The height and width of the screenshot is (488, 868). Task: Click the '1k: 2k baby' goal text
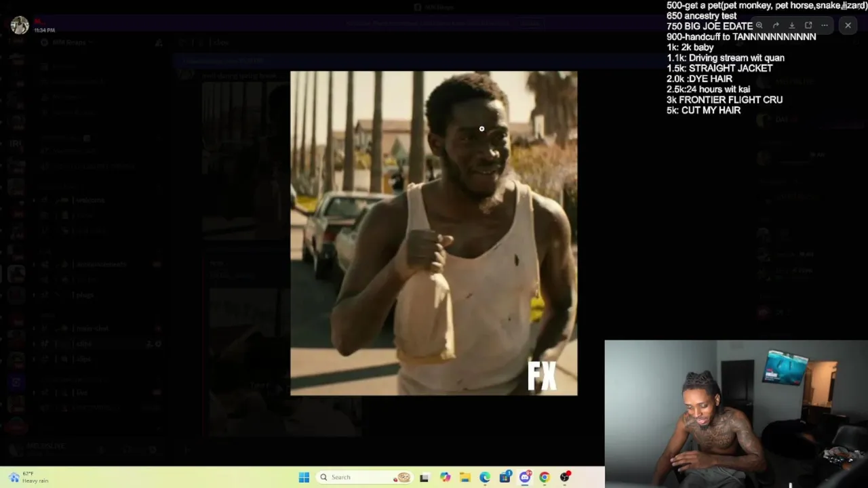(690, 47)
